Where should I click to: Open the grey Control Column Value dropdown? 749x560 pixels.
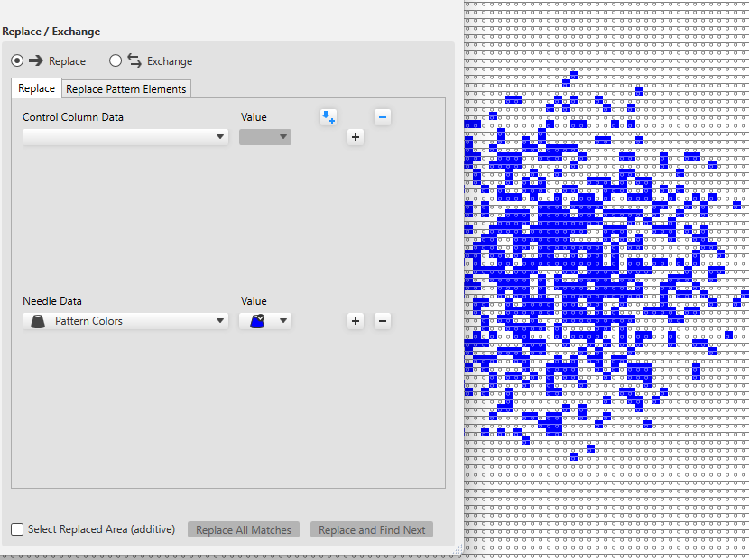(x=265, y=137)
